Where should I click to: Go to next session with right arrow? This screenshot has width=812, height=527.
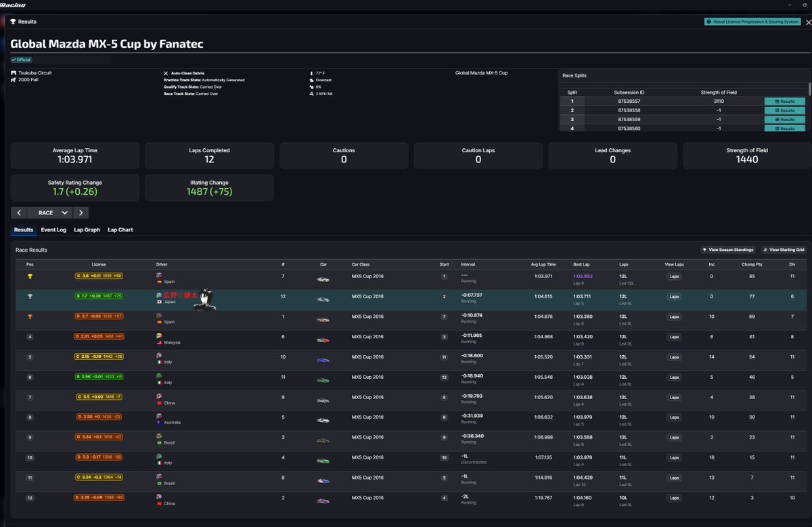pos(81,212)
